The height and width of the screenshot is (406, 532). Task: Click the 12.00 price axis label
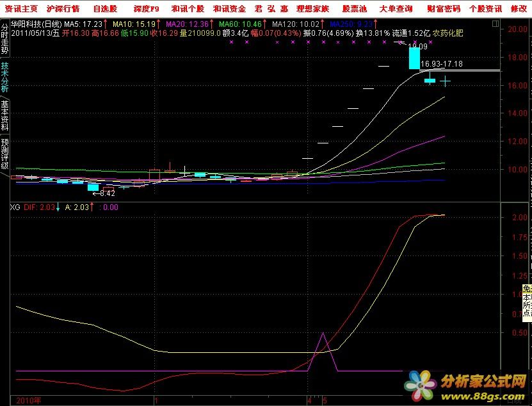point(518,142)
